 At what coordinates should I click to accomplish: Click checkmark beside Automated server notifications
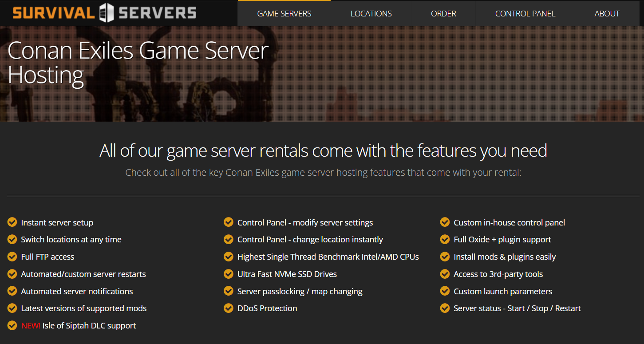12,291
